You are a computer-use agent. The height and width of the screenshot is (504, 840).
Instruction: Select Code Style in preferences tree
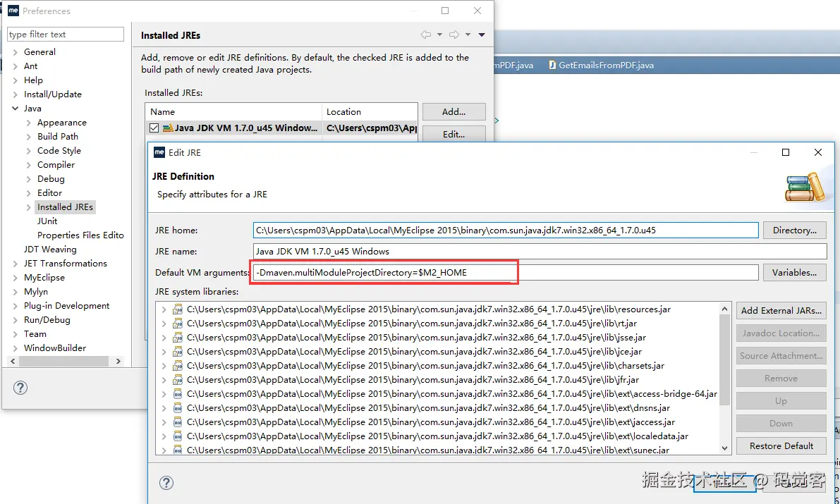(x=59, y=151)
